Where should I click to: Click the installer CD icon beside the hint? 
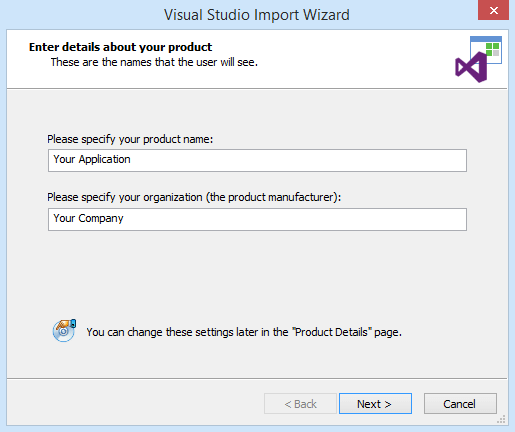coord(64,330)
